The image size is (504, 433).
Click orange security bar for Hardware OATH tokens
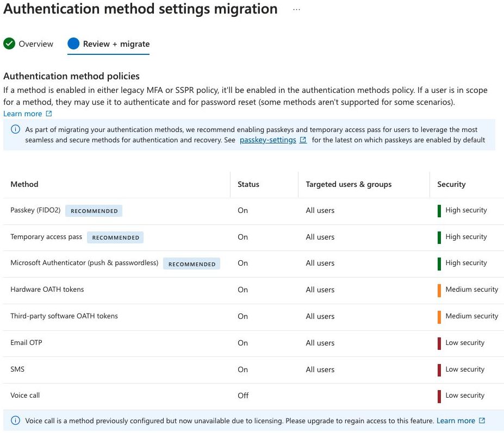(x=439, y=290)
